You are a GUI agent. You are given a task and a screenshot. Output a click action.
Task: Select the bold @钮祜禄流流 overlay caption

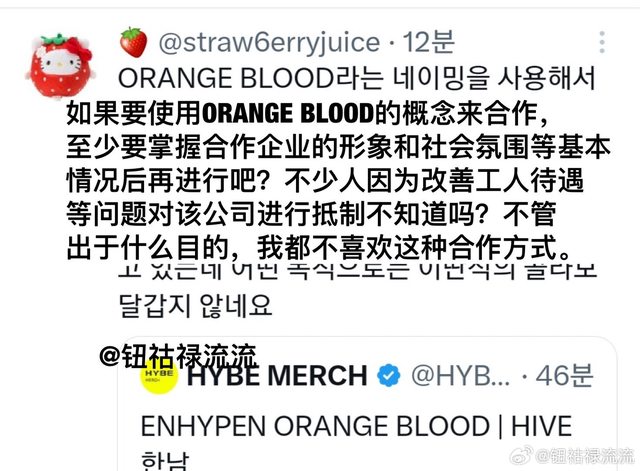[178, 356]
